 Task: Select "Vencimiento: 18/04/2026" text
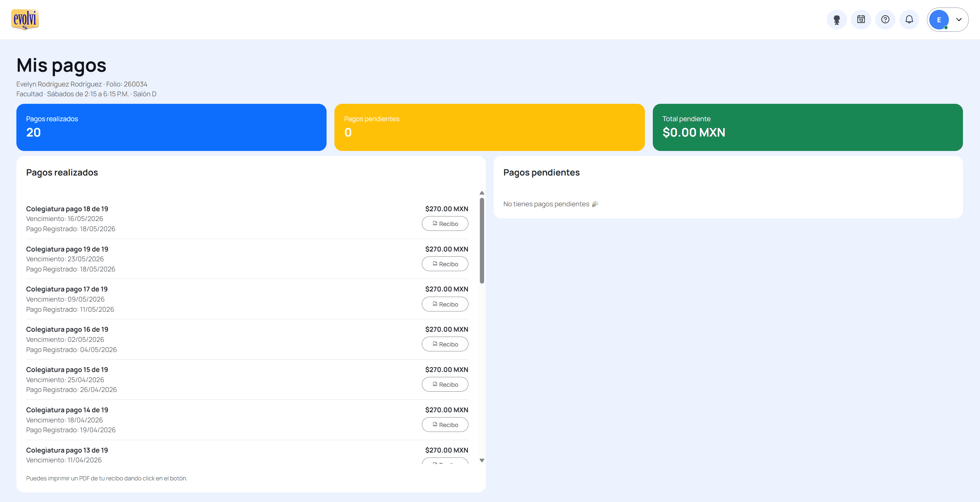pyautogui.click(x=64, y=420)
